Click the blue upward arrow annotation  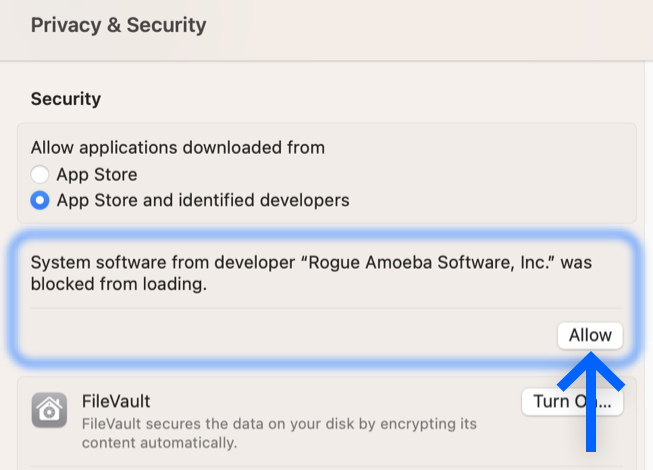pos(591,402)
